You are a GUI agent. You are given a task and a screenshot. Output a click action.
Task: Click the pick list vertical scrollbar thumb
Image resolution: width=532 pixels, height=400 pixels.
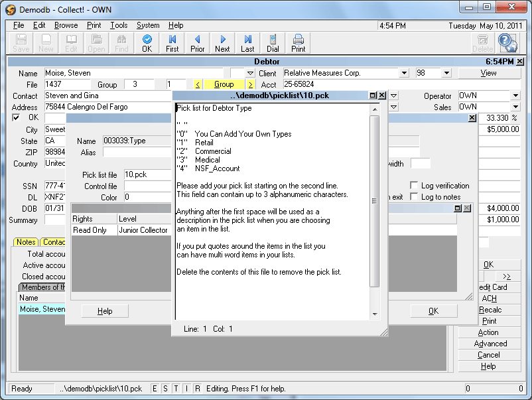(x=374, y=201)
